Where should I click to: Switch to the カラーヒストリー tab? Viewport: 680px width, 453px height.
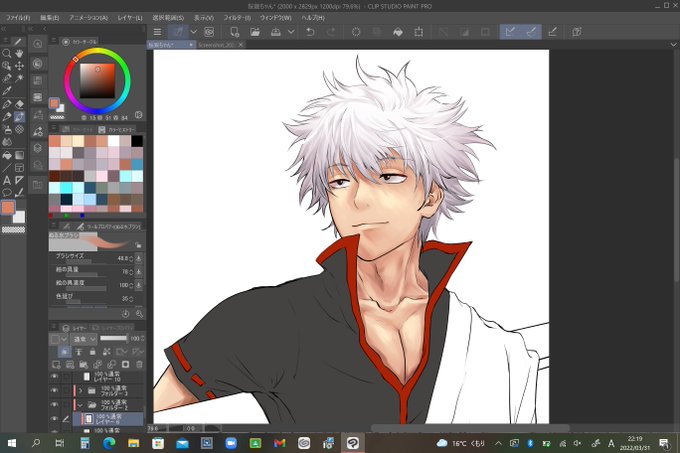coord(117,129)
